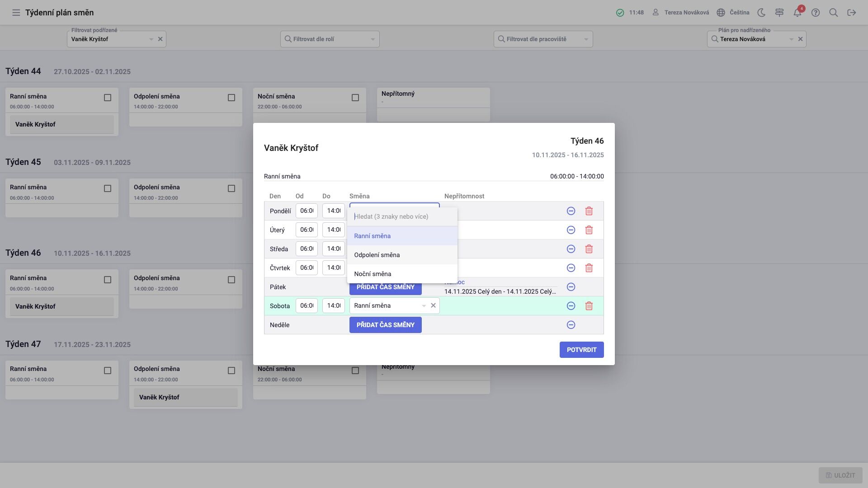Open help question mark icon
This screenshot has height=488, width=868.
click(x=815, y=13)
